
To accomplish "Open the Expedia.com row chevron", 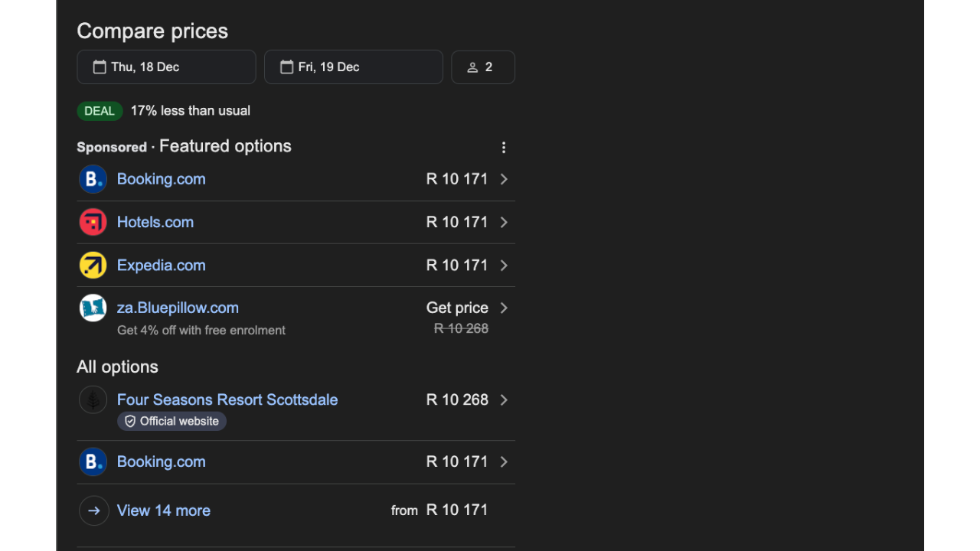I will pos(504,265).
